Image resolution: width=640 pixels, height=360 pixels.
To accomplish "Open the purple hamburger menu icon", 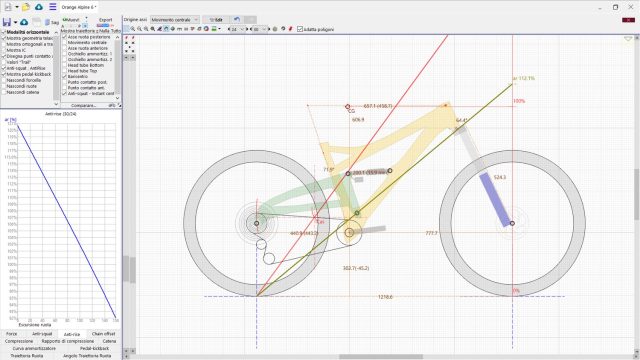I will 53,7.
